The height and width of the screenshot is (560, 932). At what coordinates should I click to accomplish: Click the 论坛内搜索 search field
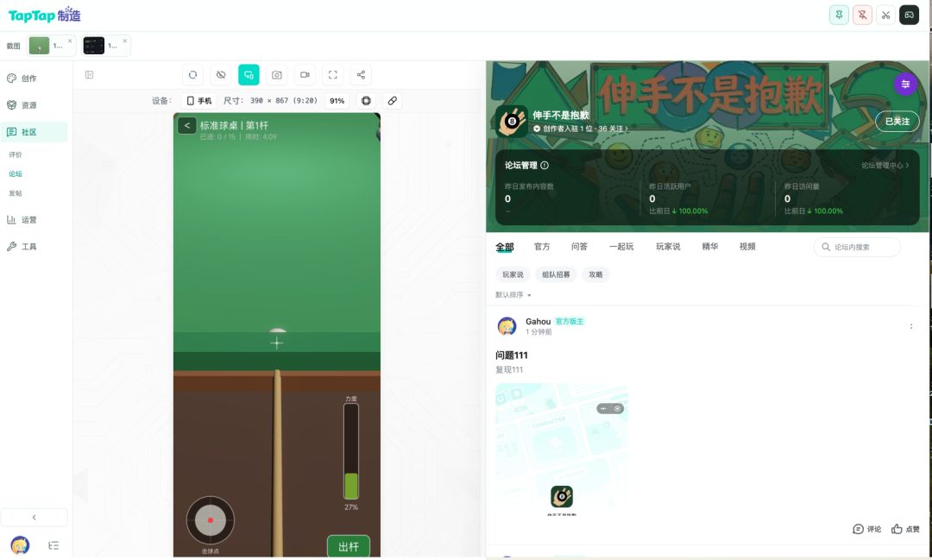pos(857,247)
